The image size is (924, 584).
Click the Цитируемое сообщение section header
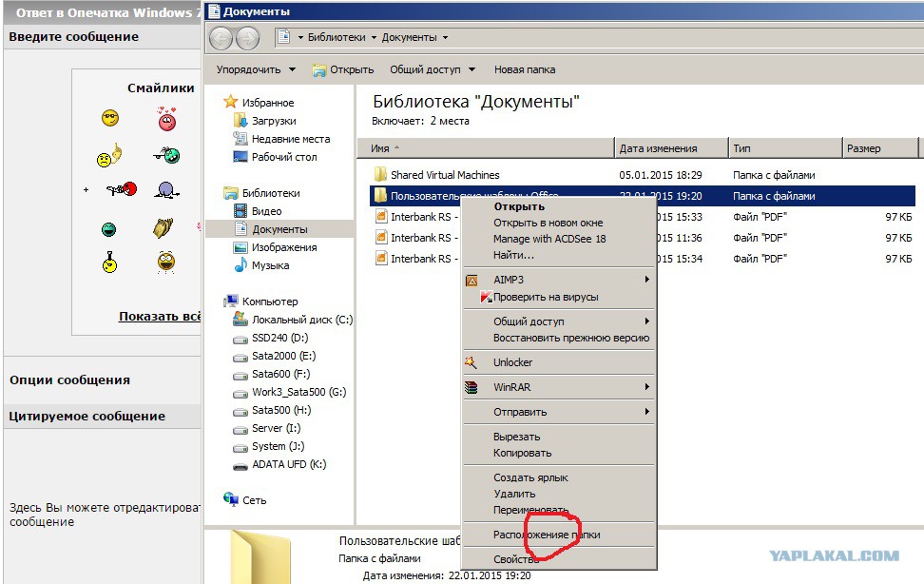(x=87, y=416)
